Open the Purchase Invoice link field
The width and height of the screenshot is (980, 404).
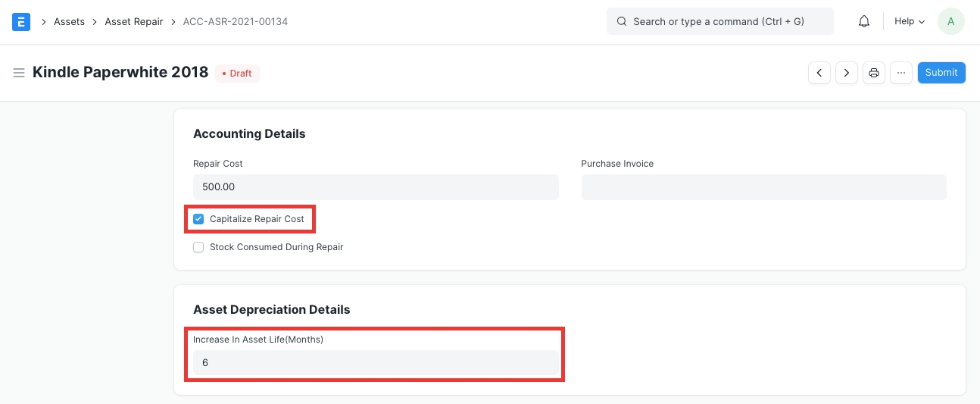coord(763,187)
